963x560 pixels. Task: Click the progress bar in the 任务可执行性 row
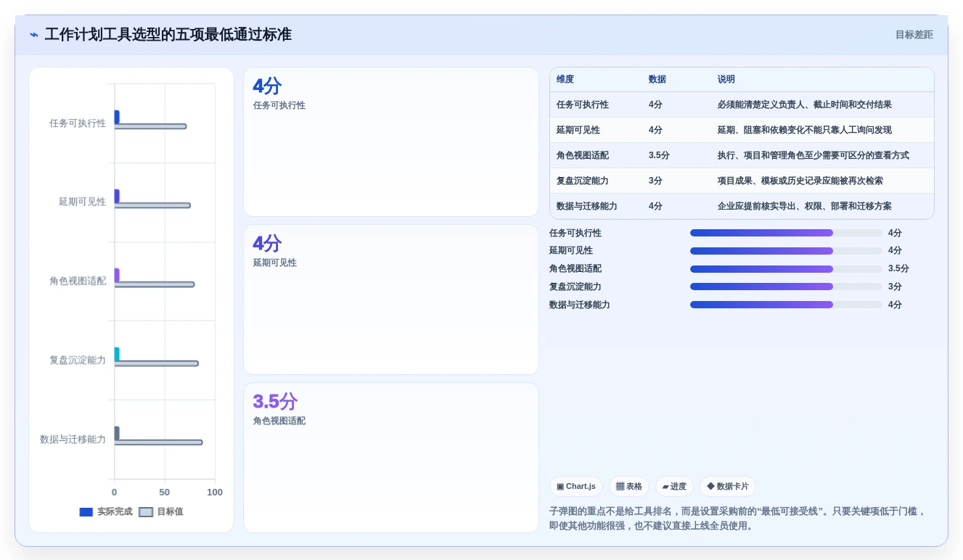tap(786, 233)
